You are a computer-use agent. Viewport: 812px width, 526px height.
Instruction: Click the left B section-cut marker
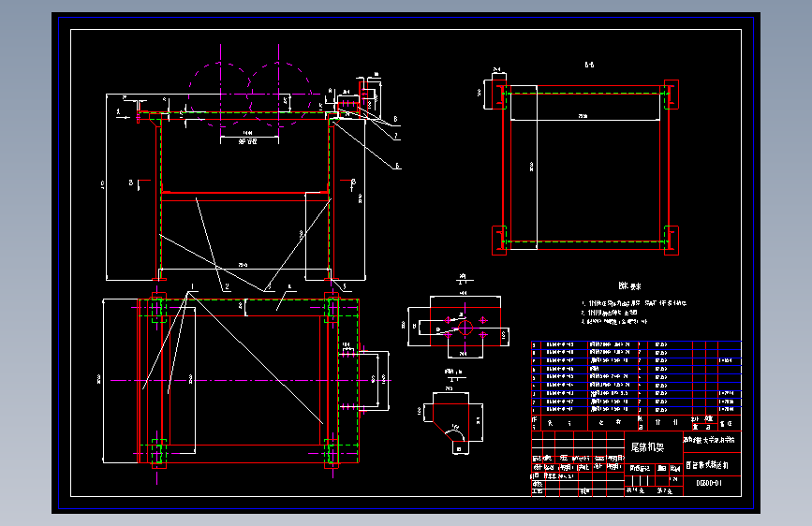pyautogui.click(x=131, y=183)
